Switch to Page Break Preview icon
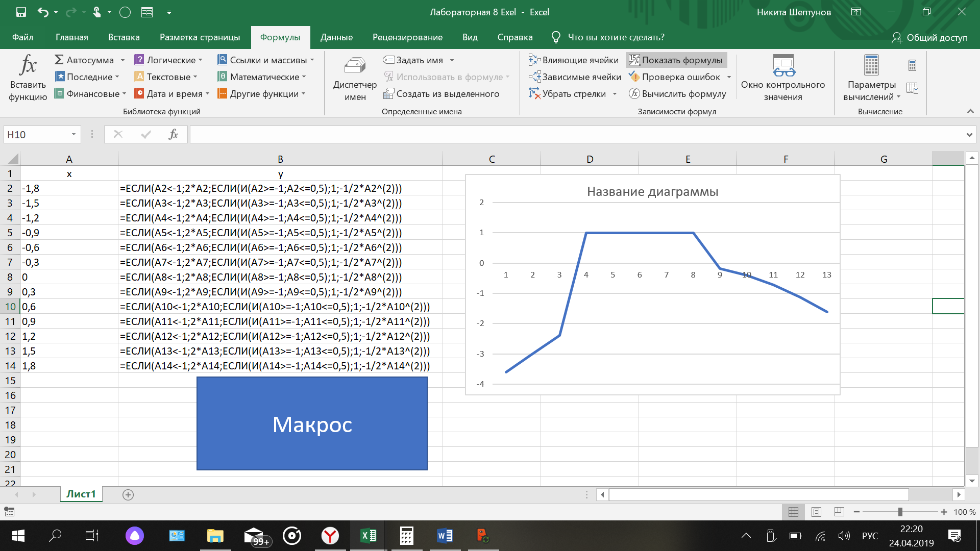This screenshot has height=551, width=980. [839, 512]
